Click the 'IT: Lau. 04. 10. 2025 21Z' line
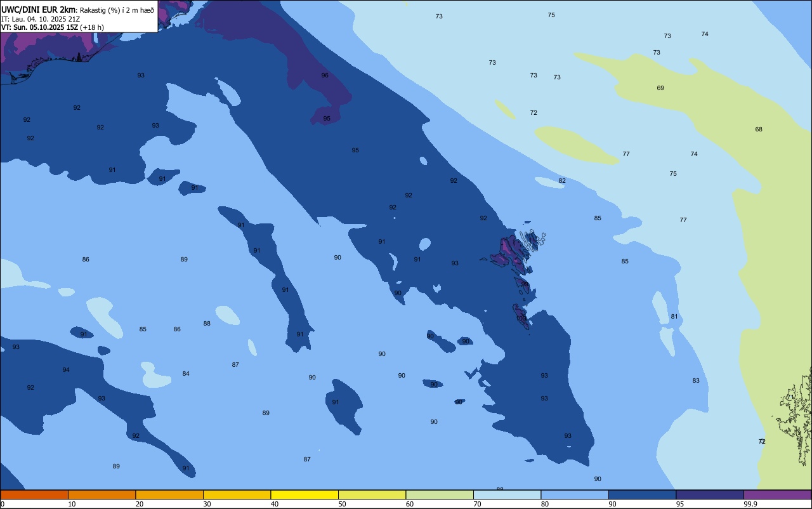Image resolution: width=812 pixels, height=509 pixels. point(41,19)
